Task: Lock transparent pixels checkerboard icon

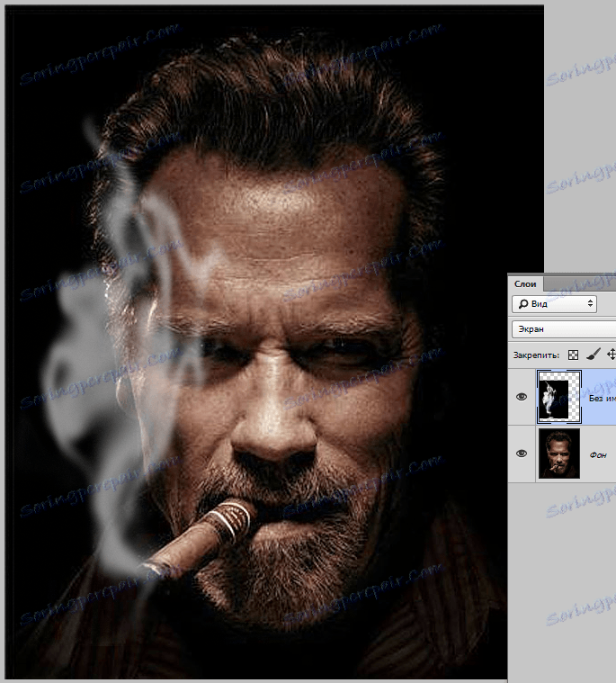Action: (574, 355)
